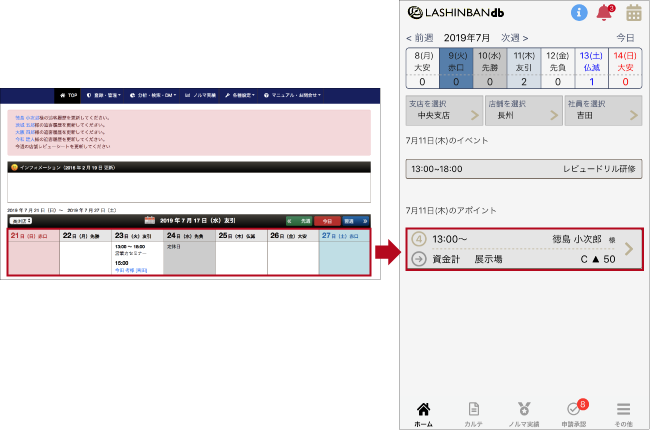Screen dimensions: 652x432
Task: Open the calendar icon in mobile header
Action: pyautogui.click(x=634, y=13)
